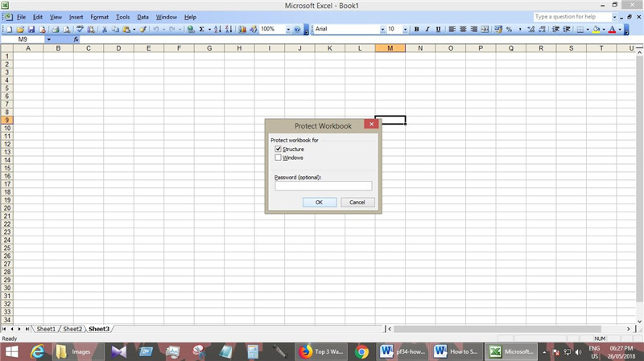The image size is (644, 361).
Task: Open the Chart Wizard icon
Action: [242, 29]
